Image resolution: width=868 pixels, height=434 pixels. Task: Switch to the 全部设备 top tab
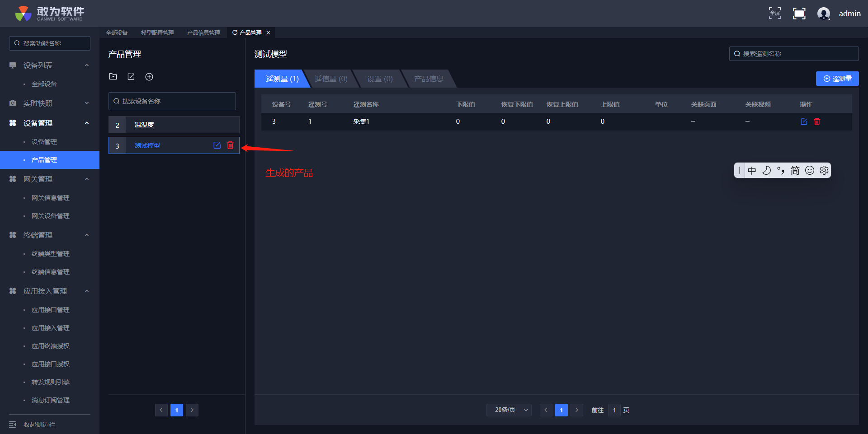(117, 33)
